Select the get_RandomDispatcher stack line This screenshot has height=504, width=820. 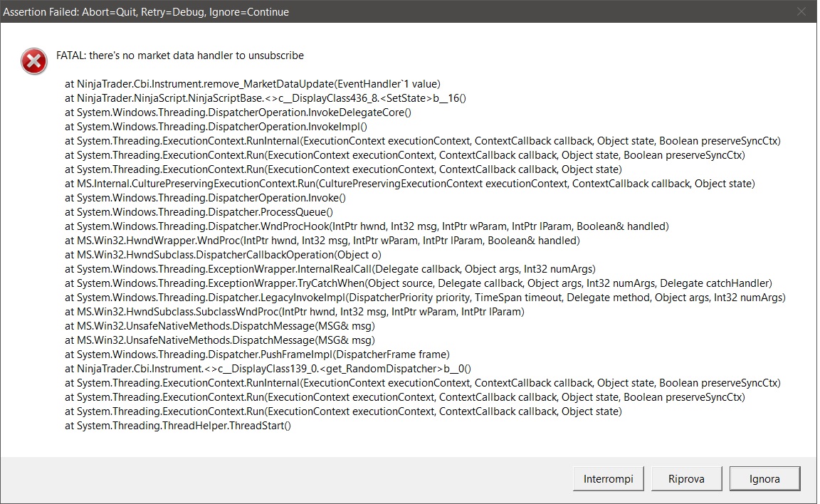pos(268,369)
